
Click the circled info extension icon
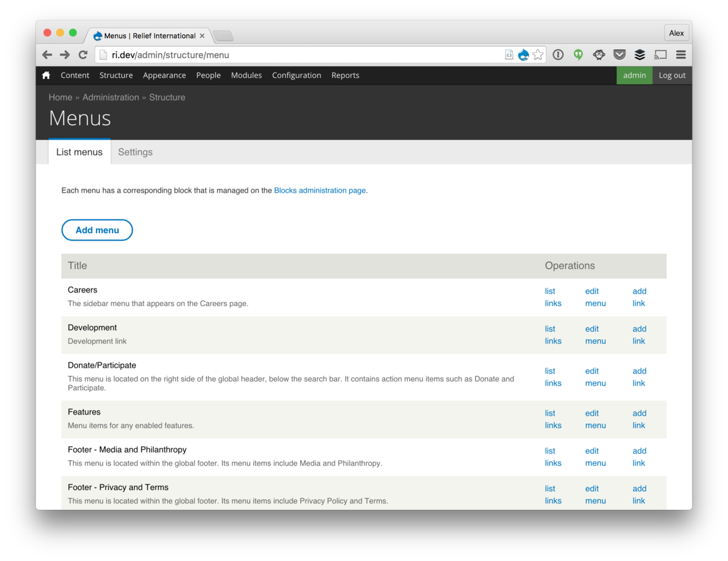(558, 55)
